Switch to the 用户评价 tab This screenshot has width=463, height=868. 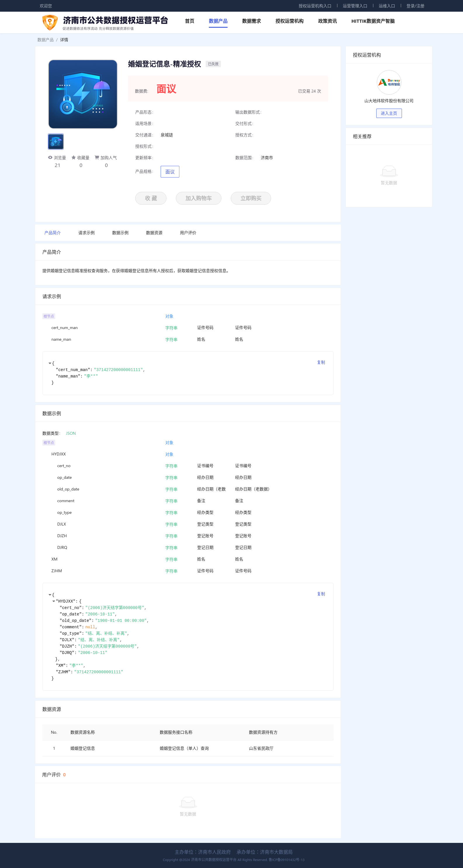tap(188, 233)
